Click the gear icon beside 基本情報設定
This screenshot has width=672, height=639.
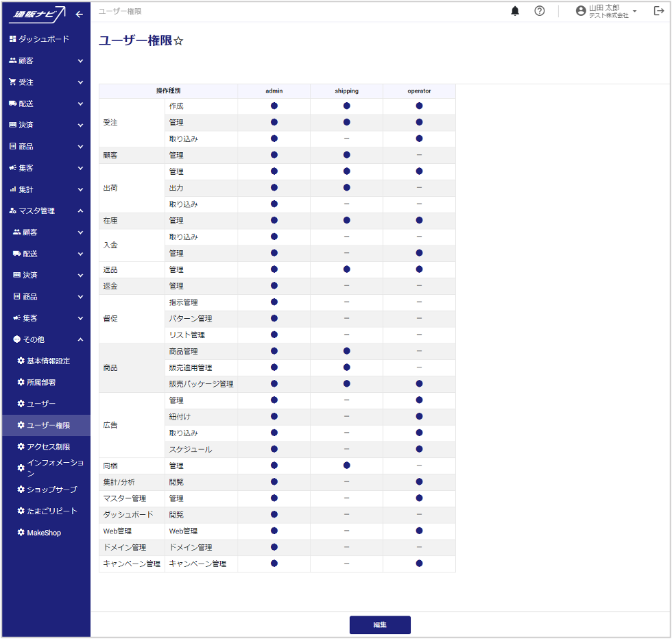click(x=21, y=361)
